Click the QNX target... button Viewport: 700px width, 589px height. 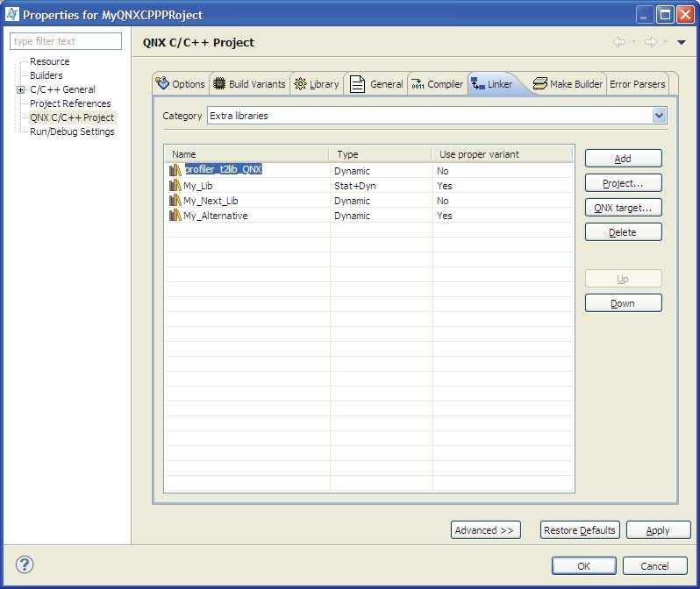tap(623, 208)
